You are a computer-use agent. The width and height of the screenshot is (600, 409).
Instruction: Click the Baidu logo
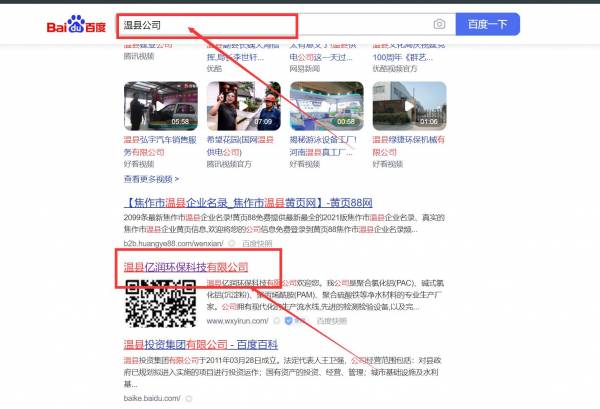77,24
